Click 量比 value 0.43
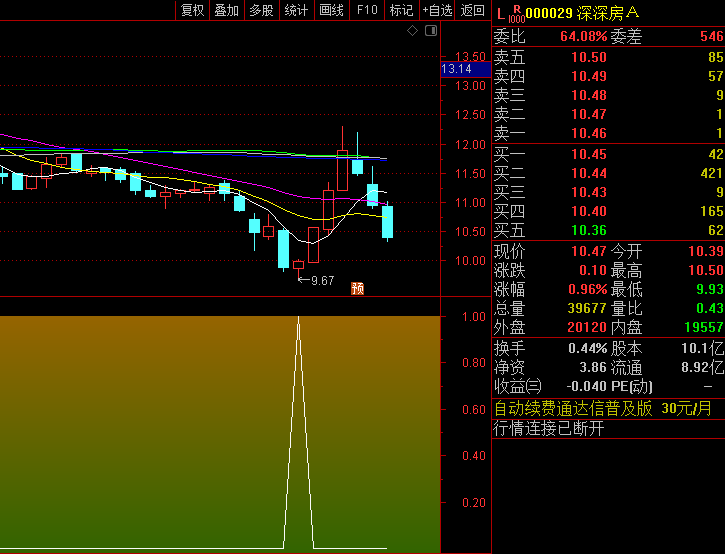 click(710, 308)
